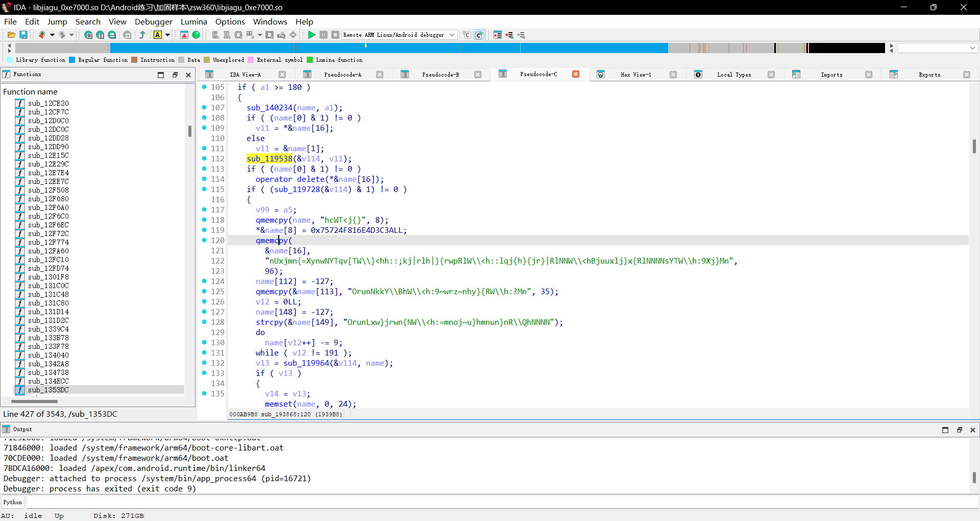
Task: Close the Functions panel
Action: point(188,75)
